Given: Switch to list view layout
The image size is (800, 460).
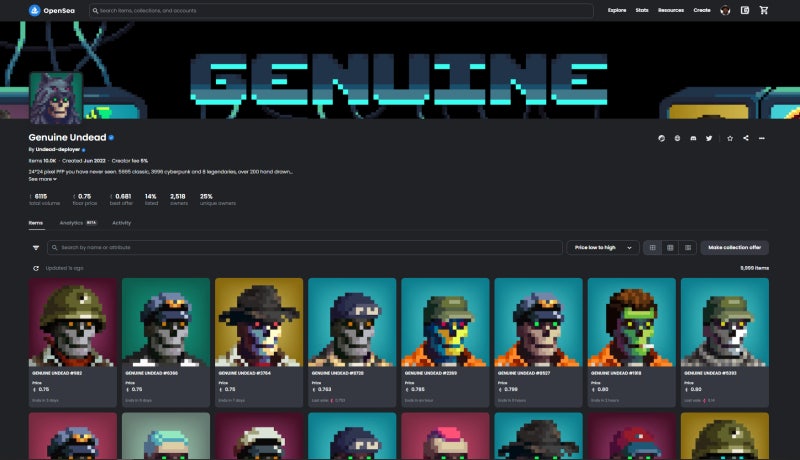Looking at the screenshot, I should (688, 247).
